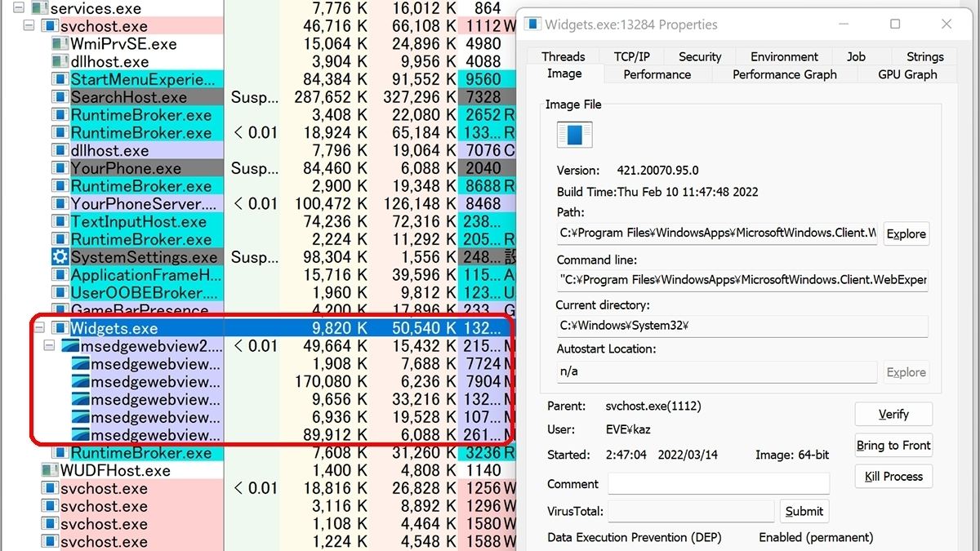
Task: Collapse the msedgewebview2... child process list
Action: [x=49, y=346]
